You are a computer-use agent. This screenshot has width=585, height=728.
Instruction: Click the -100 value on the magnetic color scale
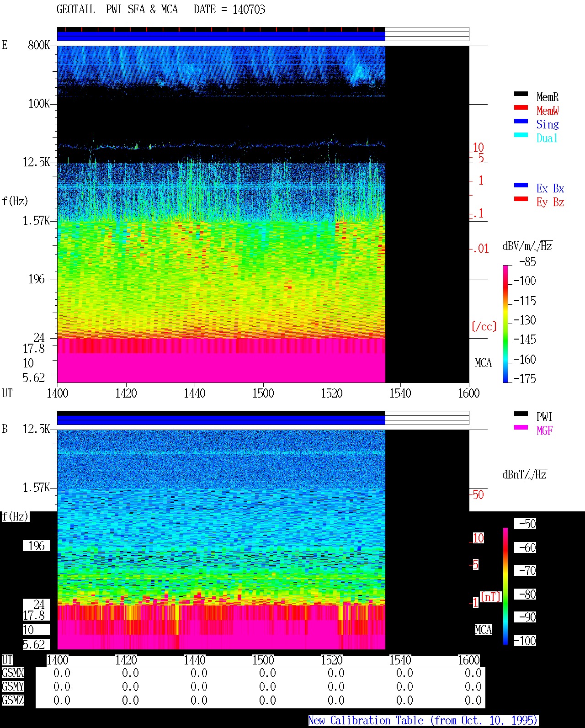pyautogui.click(x=525, y=641)
